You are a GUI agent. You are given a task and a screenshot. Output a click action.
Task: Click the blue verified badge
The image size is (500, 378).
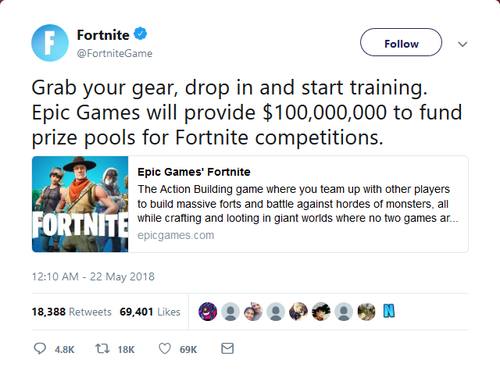[140, 34]
